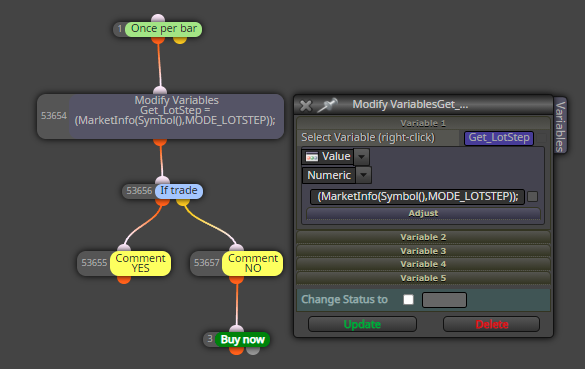
Task: Edit the MarketInfo expression field
Action: point(417,197)
